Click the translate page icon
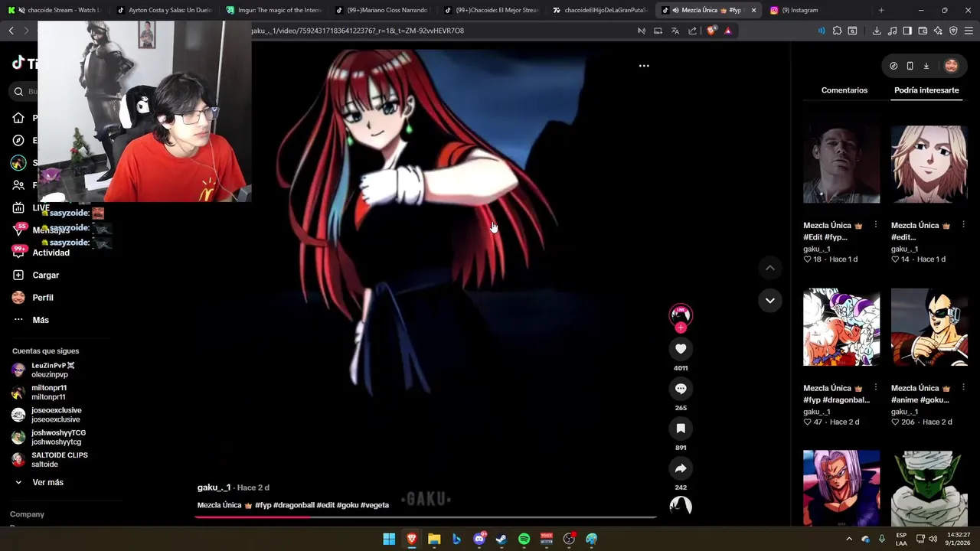Viewport: 980px width, 551px height. 675,31
